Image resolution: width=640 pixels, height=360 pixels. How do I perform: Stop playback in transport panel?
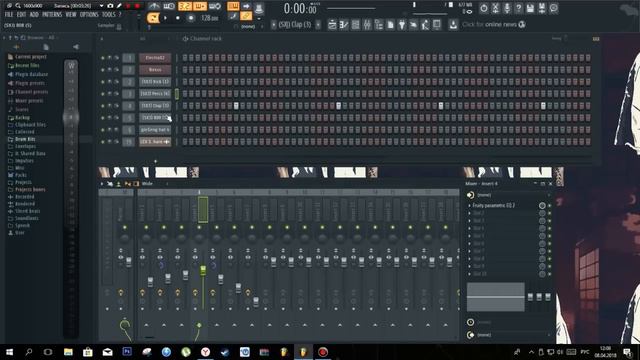point(178,18)
